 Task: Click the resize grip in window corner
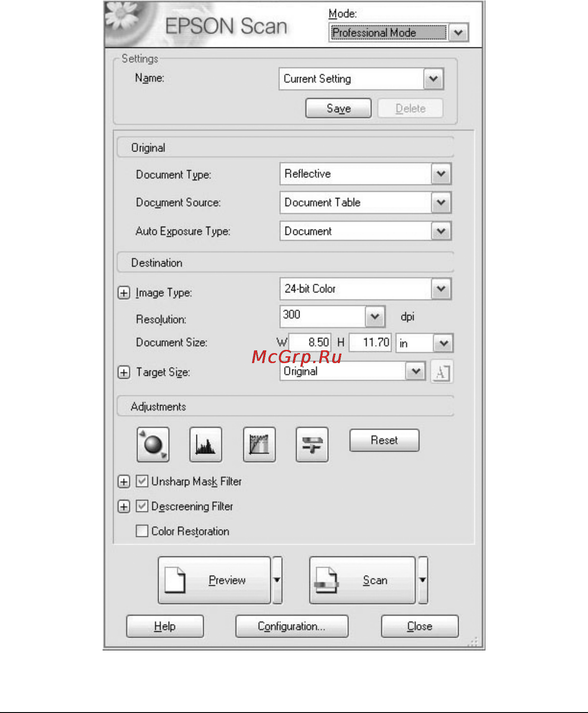(x=474, y=641)
